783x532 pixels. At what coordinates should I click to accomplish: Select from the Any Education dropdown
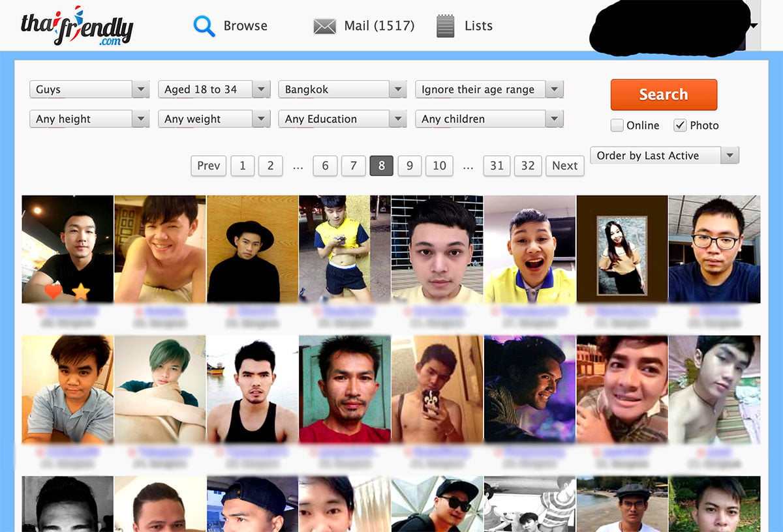tap(343, 119)
